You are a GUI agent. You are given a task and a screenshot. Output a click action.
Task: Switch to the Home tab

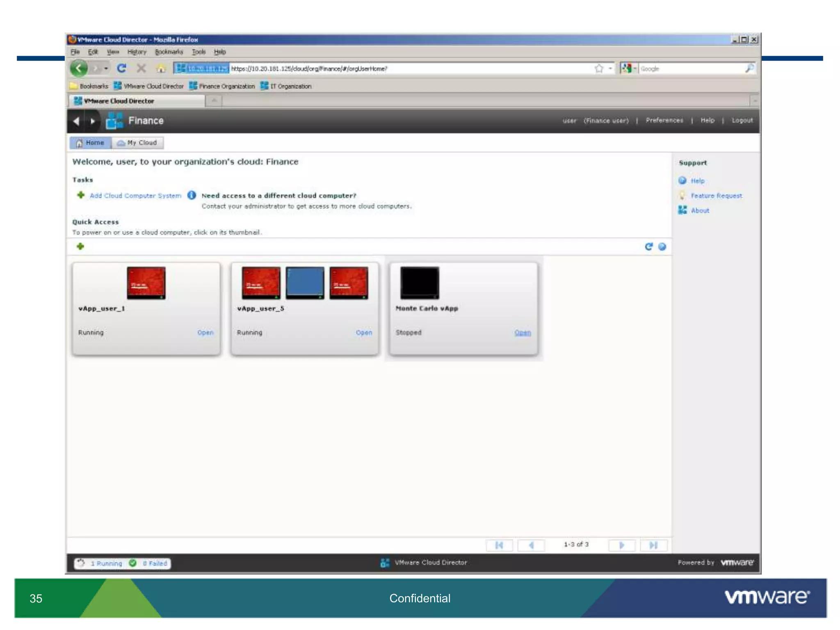(90, 143)
